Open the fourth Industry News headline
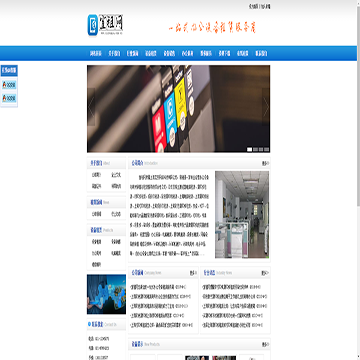Screen dimensions: 360x360 (x=228, y=315)
